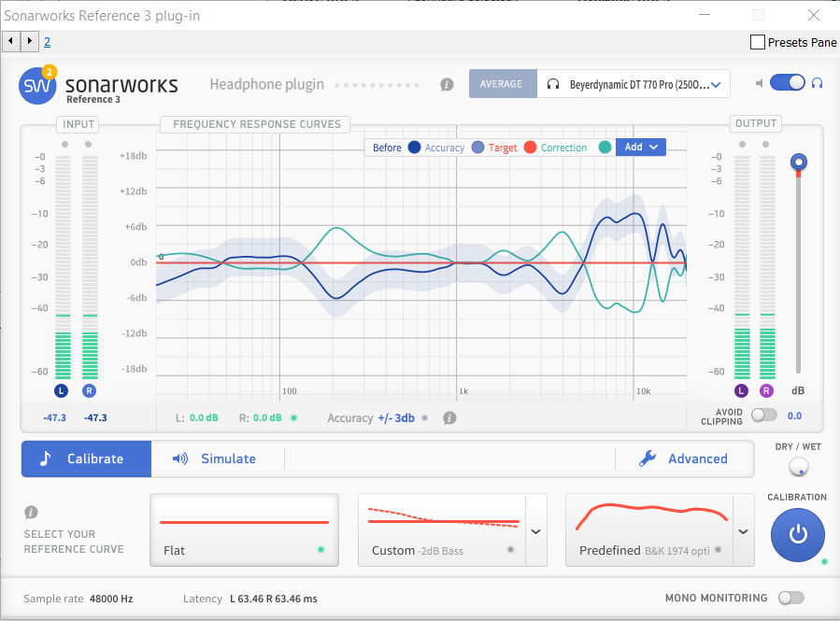This screenshot has width=840, height=621.
Task: Click the music note icon on Calibrate
Action: 46,459
